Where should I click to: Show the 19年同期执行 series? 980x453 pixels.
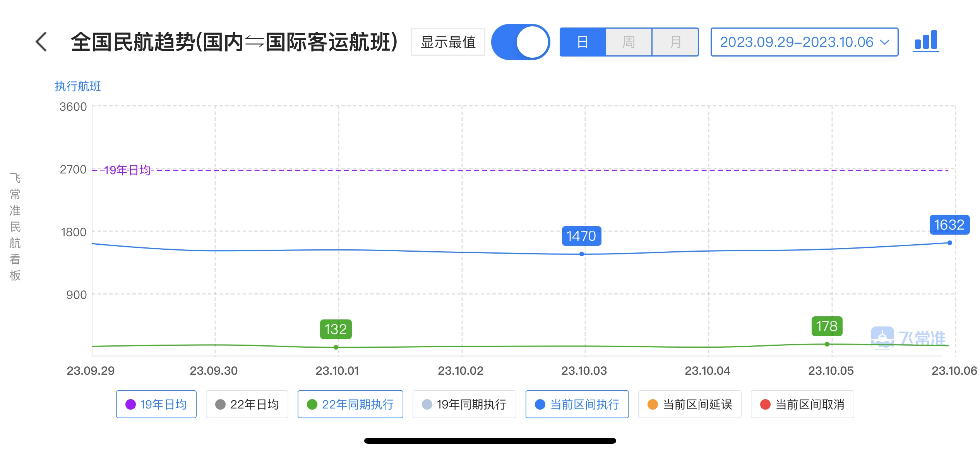click(x=464, y=404)
